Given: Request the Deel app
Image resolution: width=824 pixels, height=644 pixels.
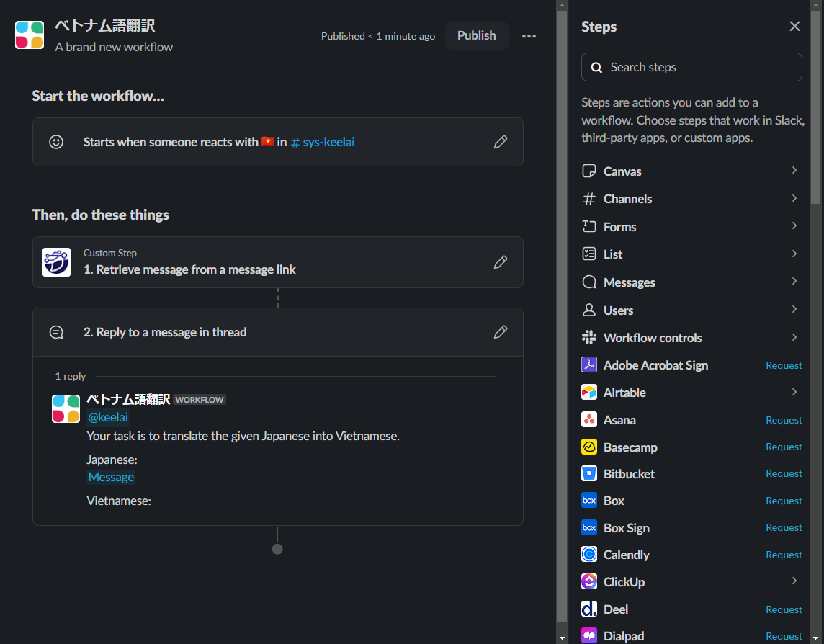Looking at the screenshot, I should click(784, 609).
